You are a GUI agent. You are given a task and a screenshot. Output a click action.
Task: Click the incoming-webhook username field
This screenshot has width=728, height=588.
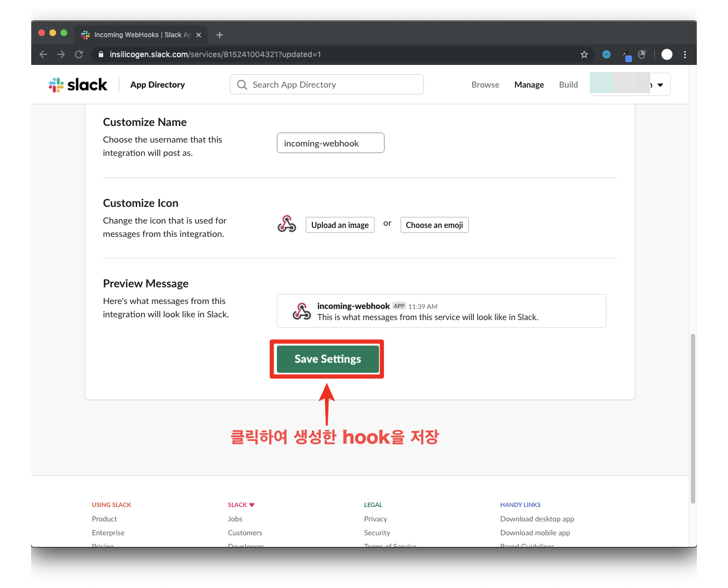331,143
